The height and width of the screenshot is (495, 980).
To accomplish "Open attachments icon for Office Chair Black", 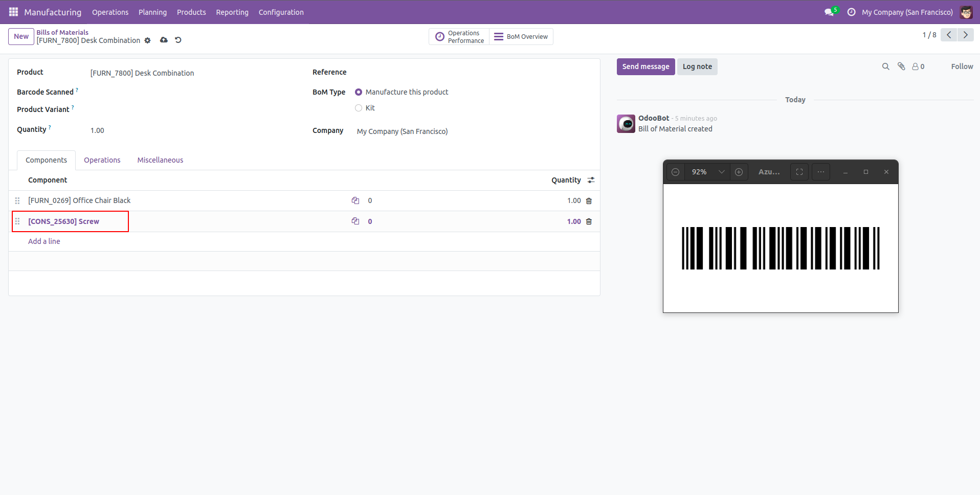I will 355,200.
